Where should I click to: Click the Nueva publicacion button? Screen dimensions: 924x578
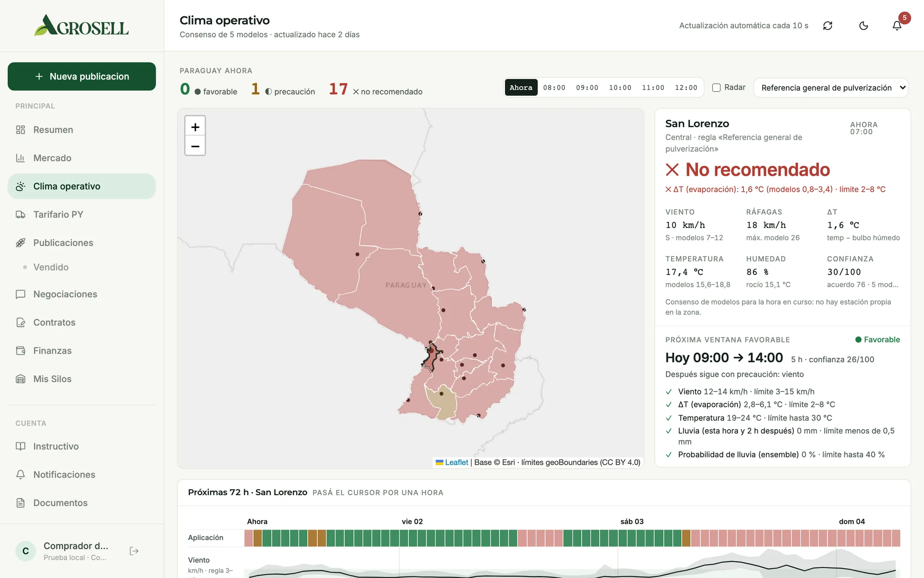point(82,76)
